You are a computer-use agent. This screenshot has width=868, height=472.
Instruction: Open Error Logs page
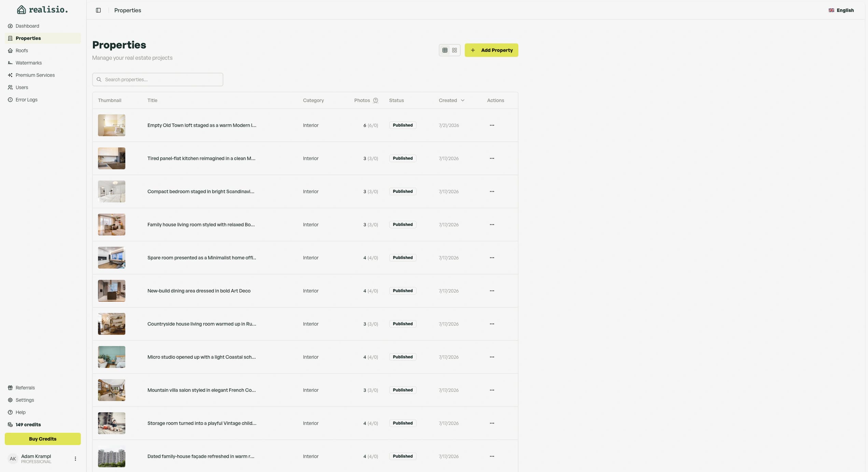coord(43,100)
